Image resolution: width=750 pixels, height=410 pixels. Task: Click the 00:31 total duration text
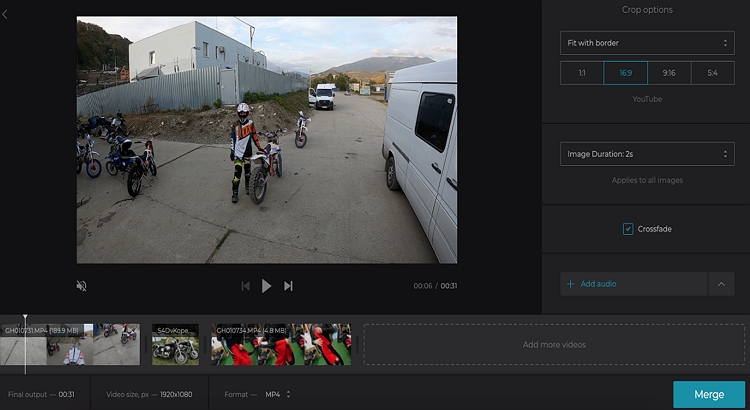(449, 286)
